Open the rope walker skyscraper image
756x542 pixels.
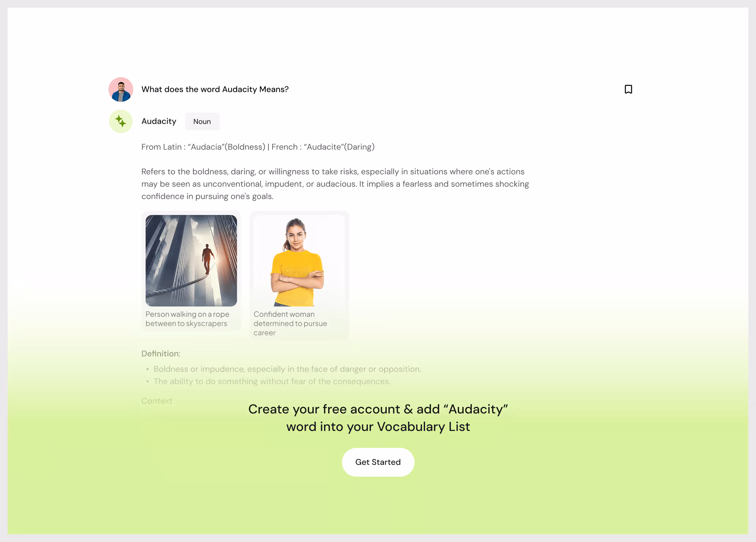point(191,261)
